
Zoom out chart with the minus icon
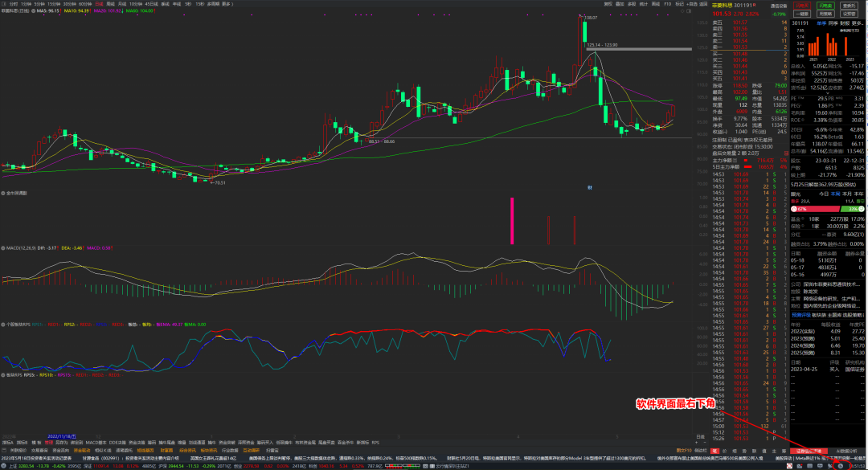704,443
